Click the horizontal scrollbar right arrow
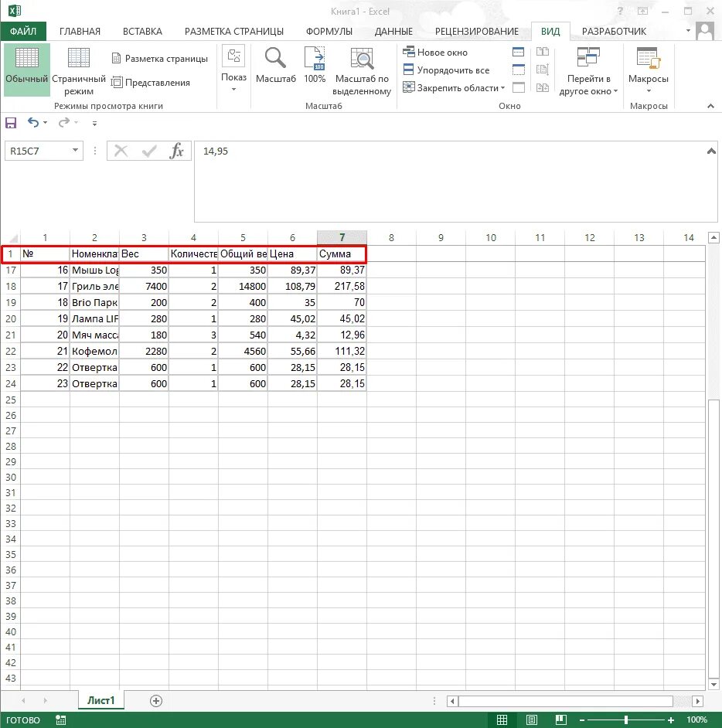Image resolution: width=722 pixels, height=728 pixels. click(x=697, y=701)
